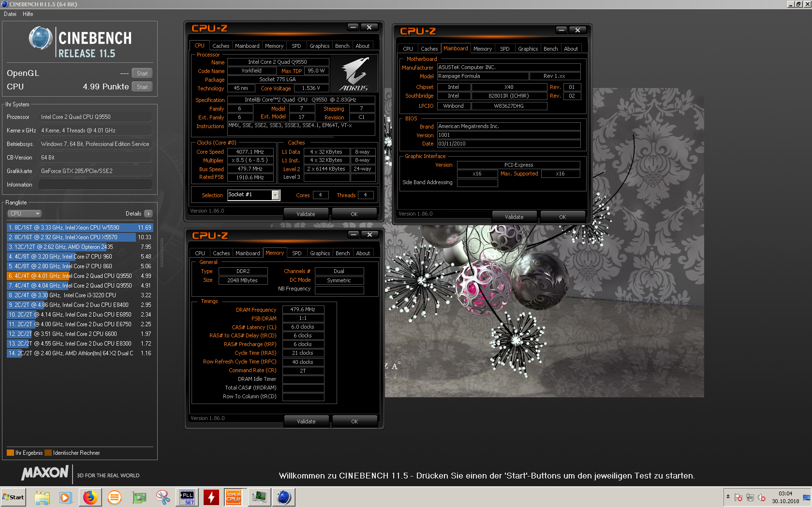Open the Windows Start menu

point(14,497)
